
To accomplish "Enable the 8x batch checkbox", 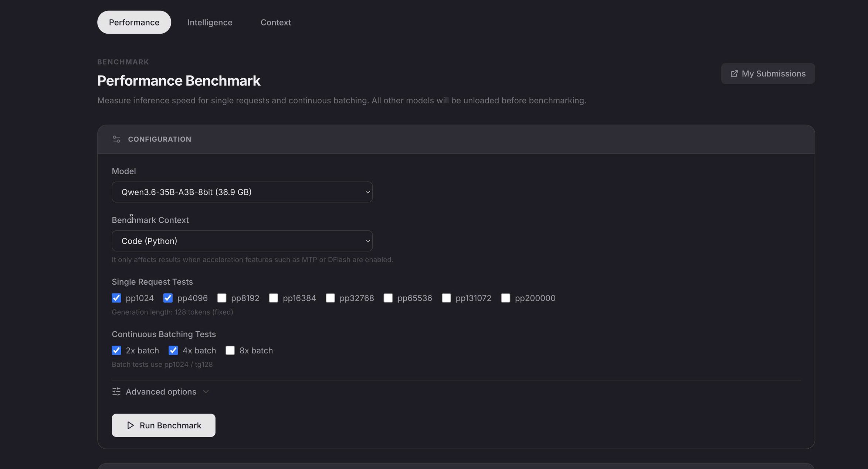I will pyautogui.click(x=230, y=350).
